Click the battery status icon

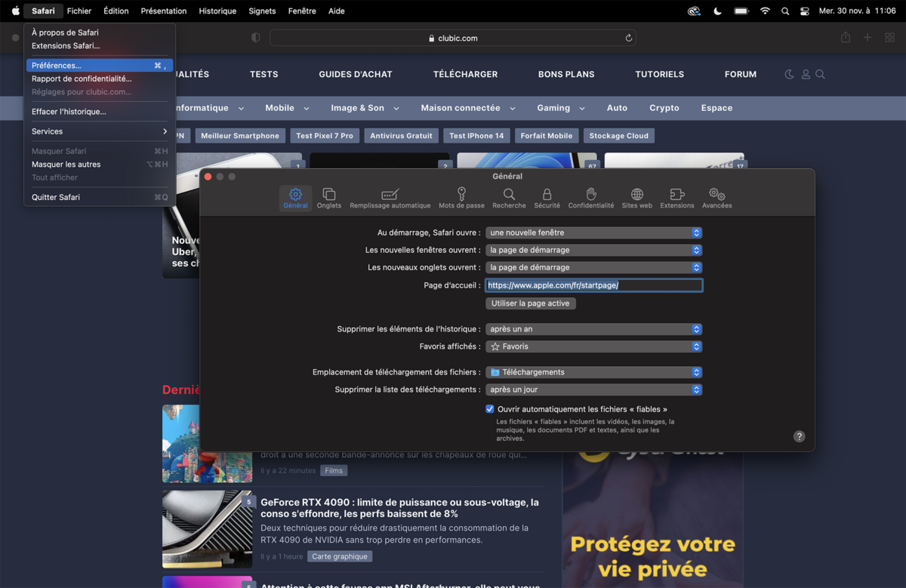[741, 11]
